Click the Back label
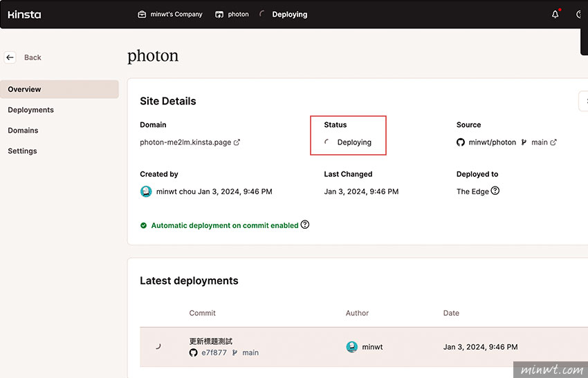 [x=33, y=57]
